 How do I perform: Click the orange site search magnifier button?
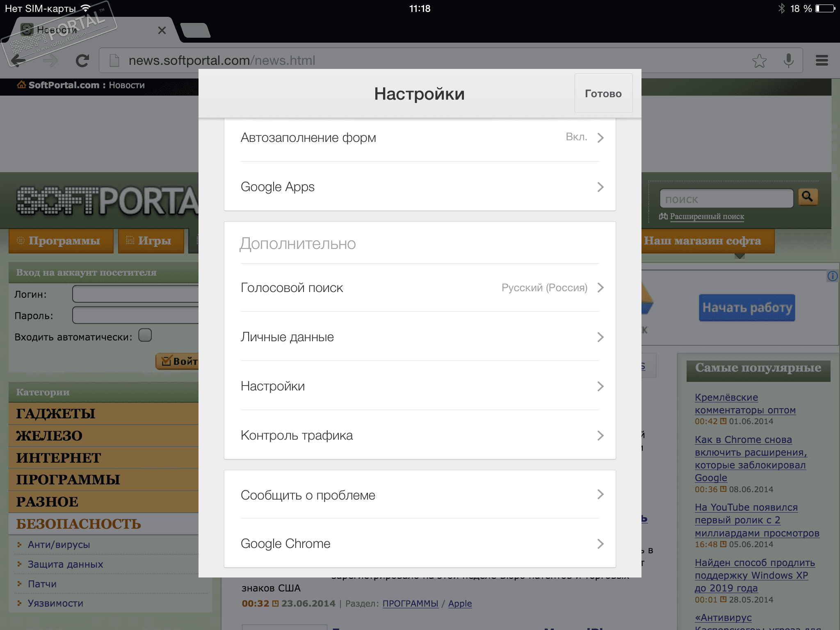pyautogui.click(x=808, y=197)
